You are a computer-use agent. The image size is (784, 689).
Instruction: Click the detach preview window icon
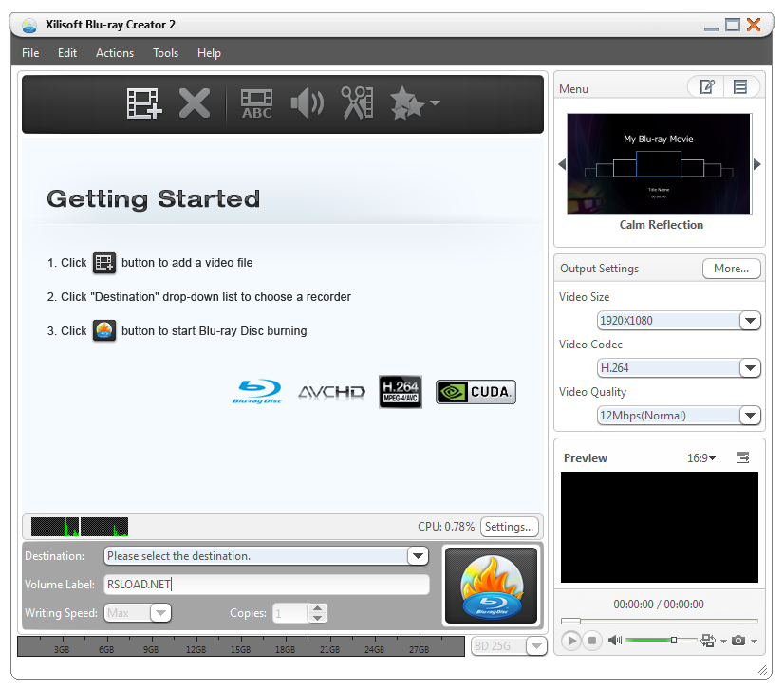pyautogui.click(x=743, y=457)
